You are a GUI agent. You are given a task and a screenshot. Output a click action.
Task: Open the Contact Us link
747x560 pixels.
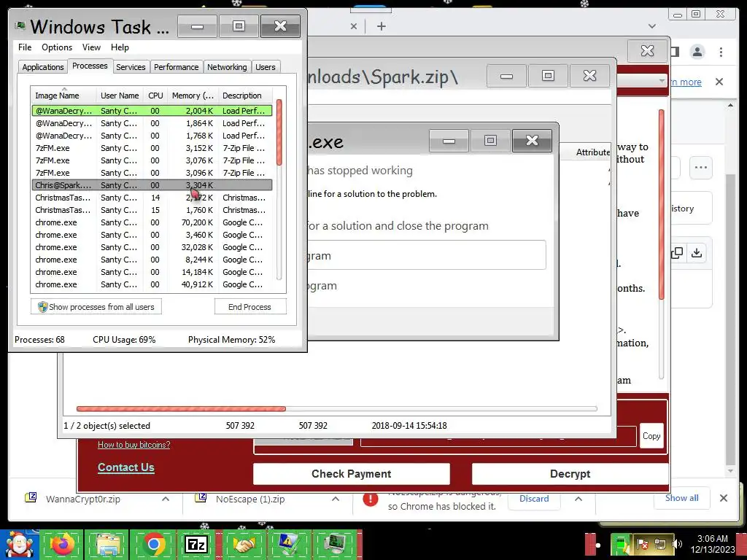125,467
